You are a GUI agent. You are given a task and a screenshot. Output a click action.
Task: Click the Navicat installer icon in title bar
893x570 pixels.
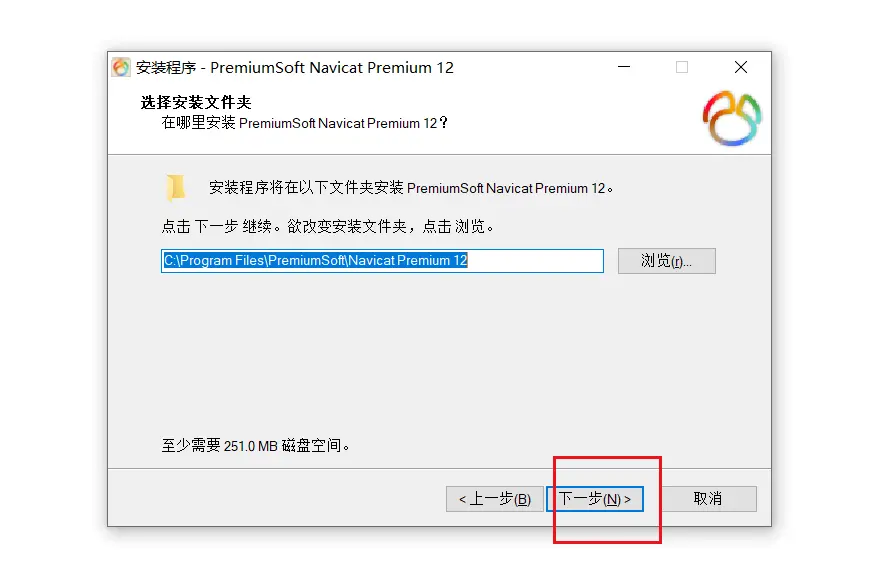tap(121, 67)
